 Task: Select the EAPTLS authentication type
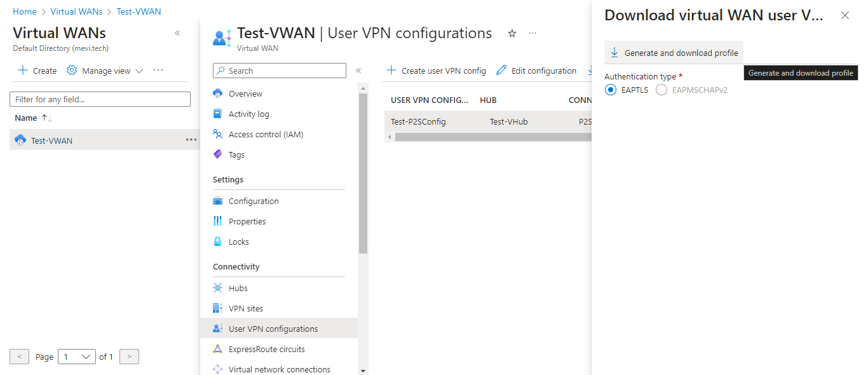(611, 90)
